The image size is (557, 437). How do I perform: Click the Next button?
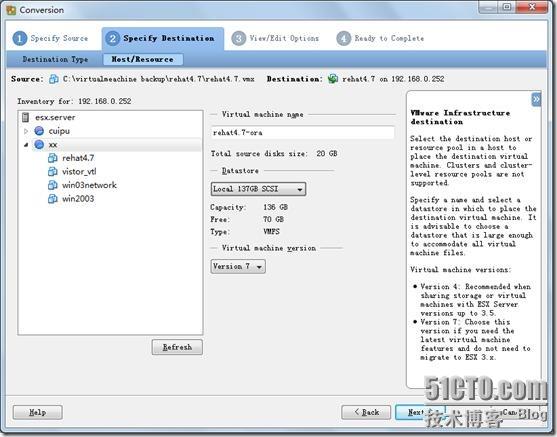coord(420,412)
